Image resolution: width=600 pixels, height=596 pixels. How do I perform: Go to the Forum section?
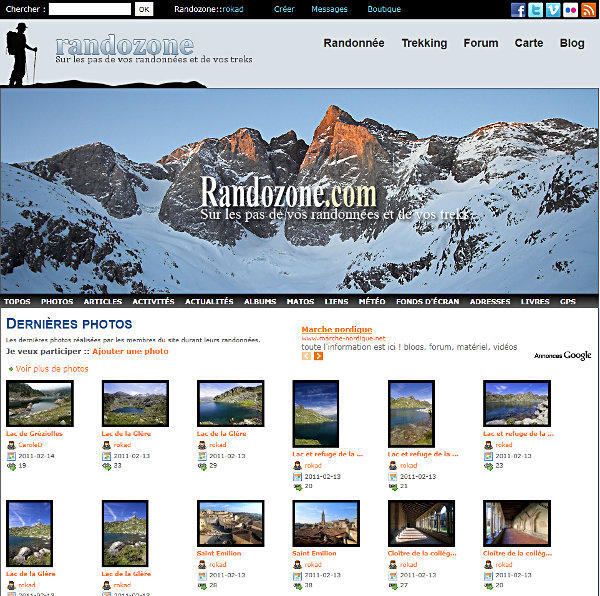click(x=481, y=44)
